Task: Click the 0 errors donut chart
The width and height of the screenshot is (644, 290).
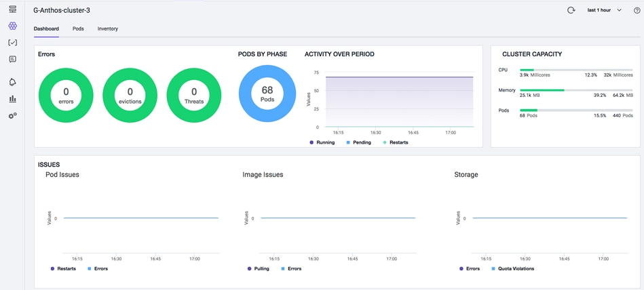Action: [x=66, y=96]
